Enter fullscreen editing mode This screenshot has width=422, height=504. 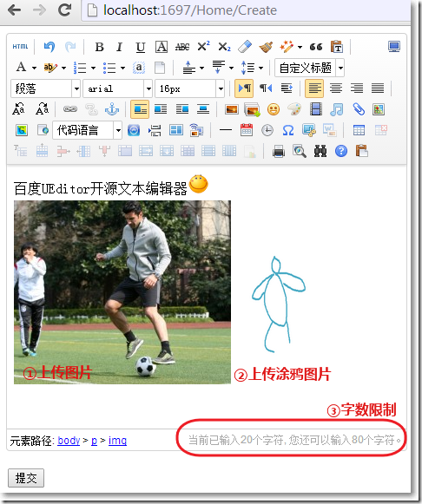point(394,47)
